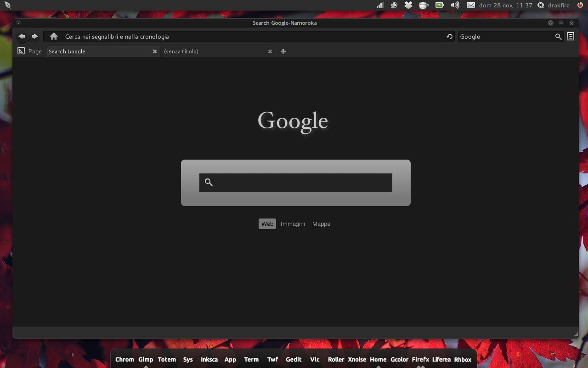The image size is (588, 368).
Task: Switch to the Search Google tab
Action: coord(103,52)
